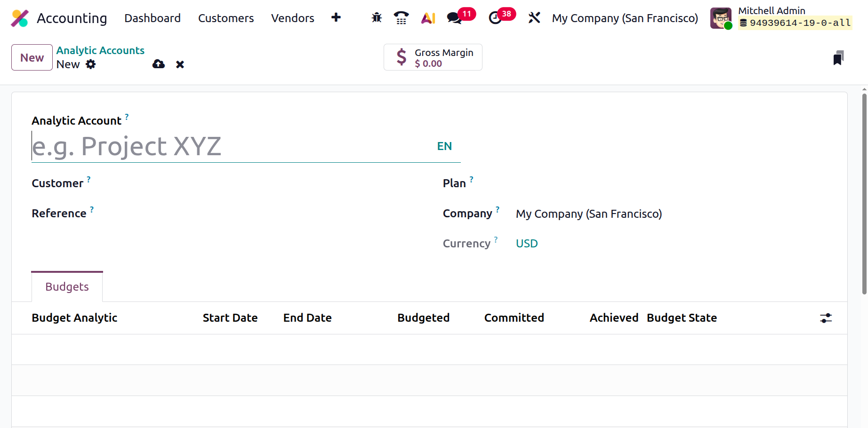868x428 pixels.
Task: Save record with cloud upload icon
Action: coord(159,64)
